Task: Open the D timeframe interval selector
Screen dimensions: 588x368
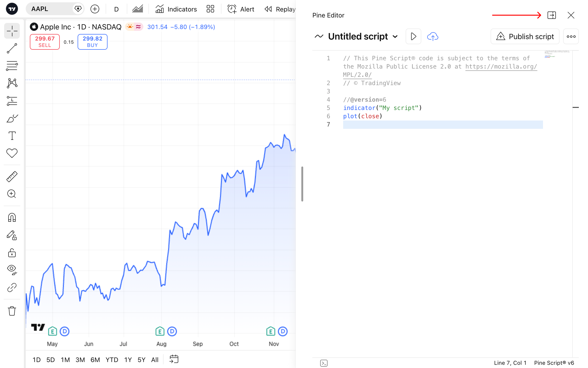Action: (x=116, y=9)
